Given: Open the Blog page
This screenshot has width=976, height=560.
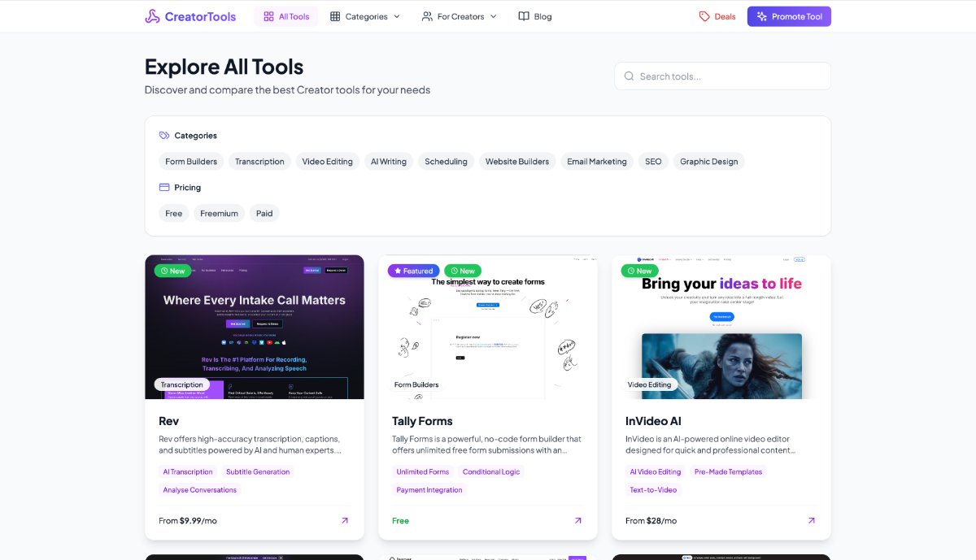Looking at the screenshot, I should point(535,16).
